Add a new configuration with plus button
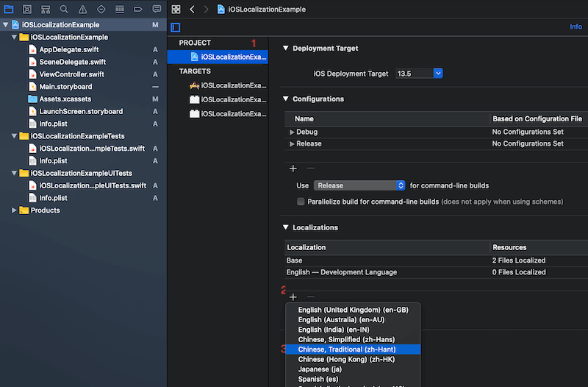This screenshot has height=387, width=588. click(x=293, y=168)
